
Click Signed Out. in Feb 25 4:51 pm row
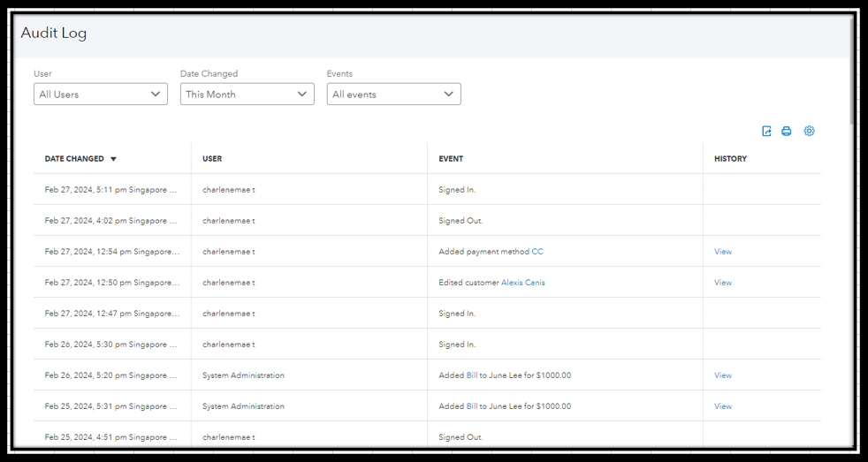[x=461, y=437]
